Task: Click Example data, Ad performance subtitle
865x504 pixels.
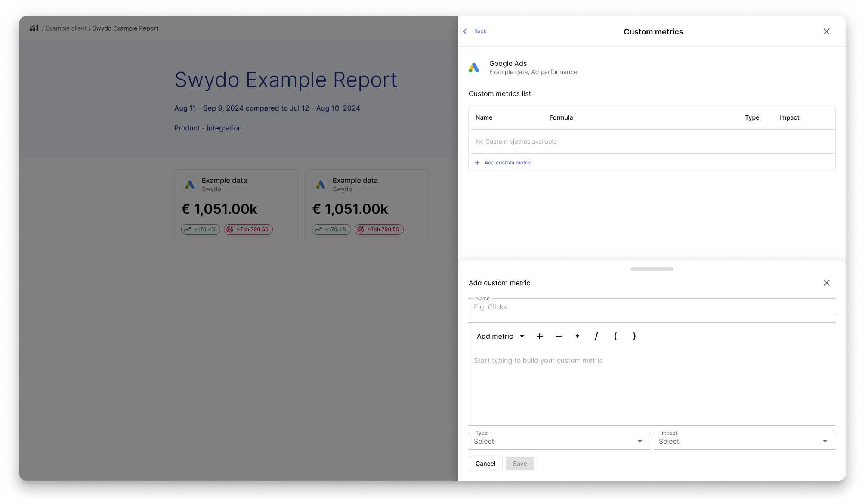Action: click(533, 72)
